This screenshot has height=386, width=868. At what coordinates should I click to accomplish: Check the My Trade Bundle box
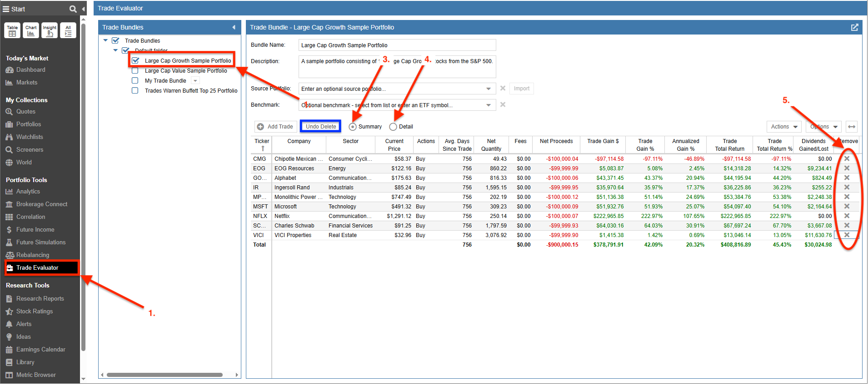(135, 80)
